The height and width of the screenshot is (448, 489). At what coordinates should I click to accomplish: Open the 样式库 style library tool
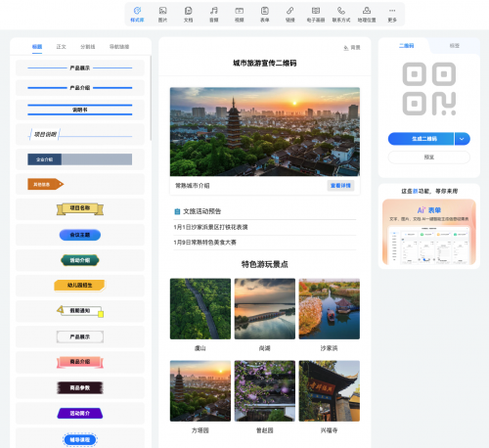click(x=137, y=15)
